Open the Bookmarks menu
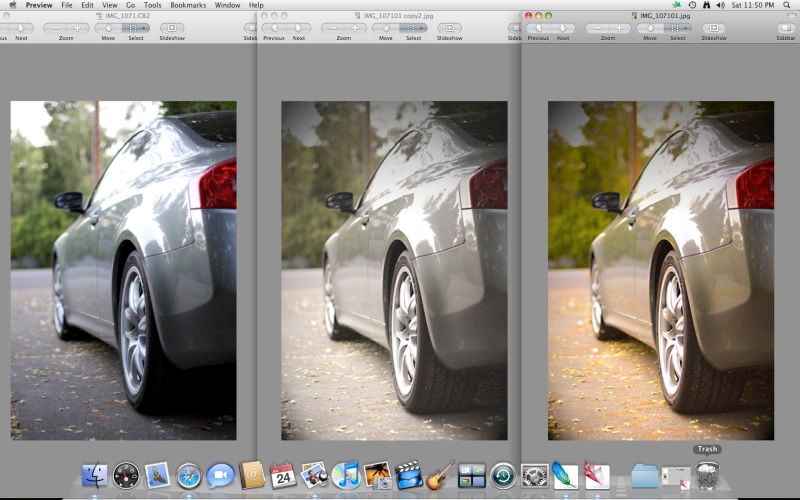 (188, 5)
